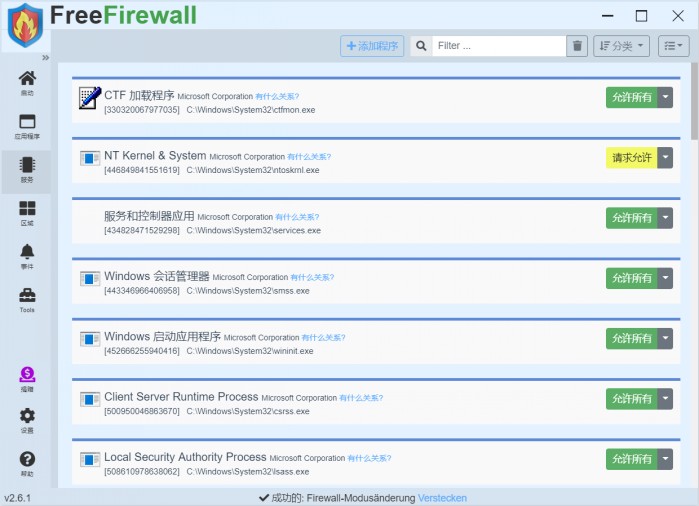699x506 pixels.
Task: Open 有什么关系? link for Client Server Runtime
Action: [361, 398]
